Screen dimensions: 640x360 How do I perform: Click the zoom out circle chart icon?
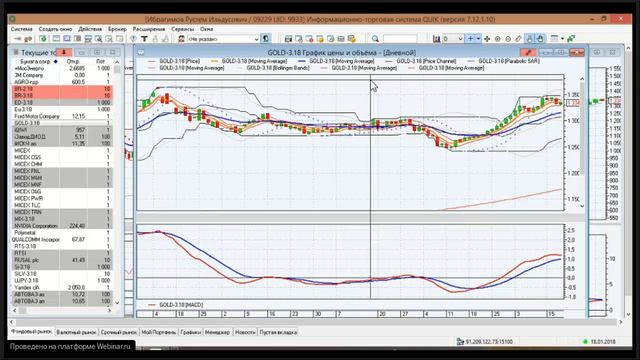tap(508, 39)
